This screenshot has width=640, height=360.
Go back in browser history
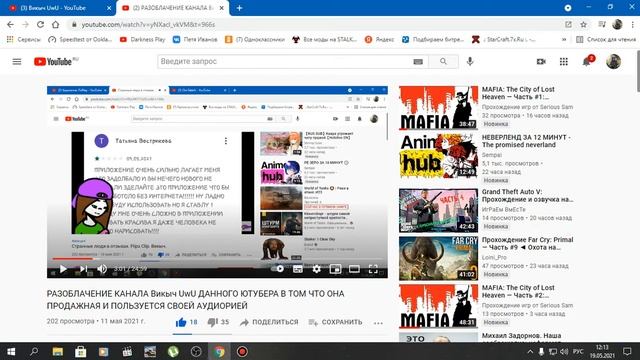[10, 24]
